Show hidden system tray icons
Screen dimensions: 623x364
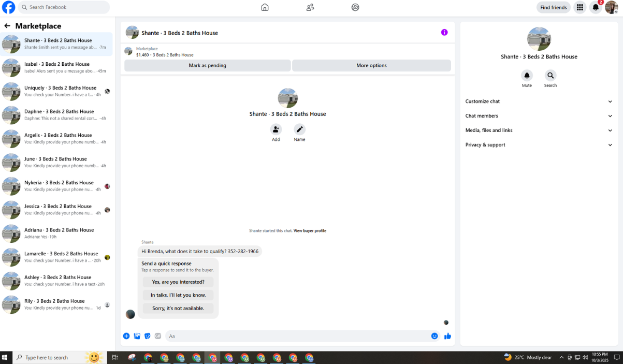[x=561, y=357]
